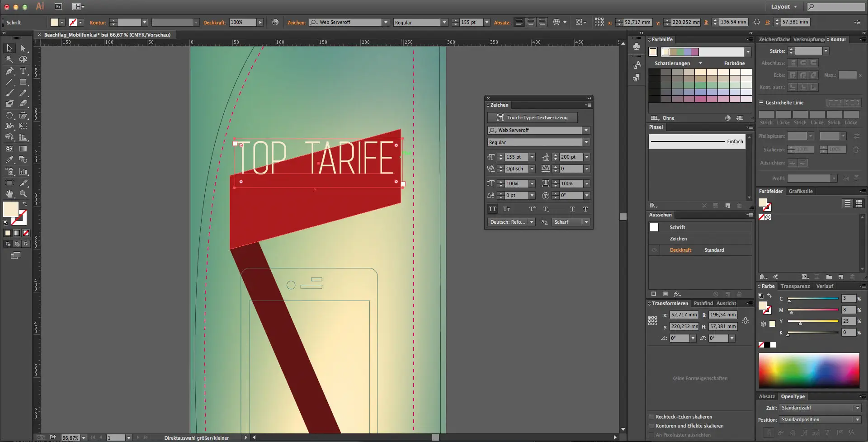Click the All Caps TT icon
Screen dimensions: 868x442
pyautogui.click(x=492, y=209)
